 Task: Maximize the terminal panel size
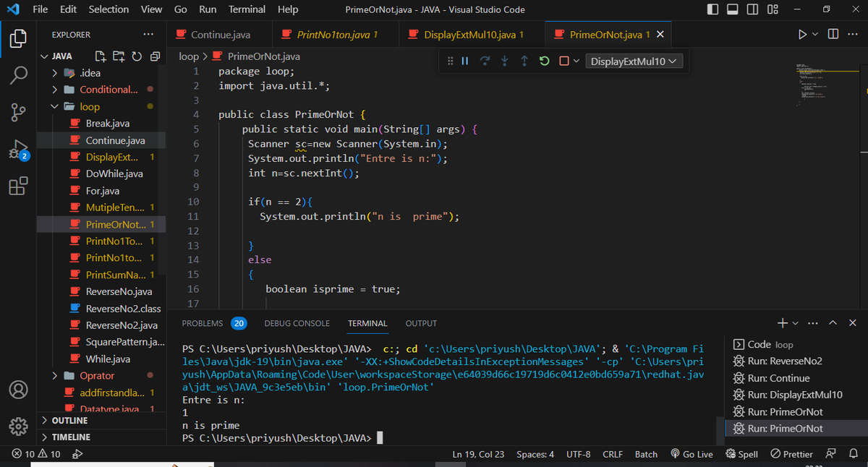coord(833,323)
